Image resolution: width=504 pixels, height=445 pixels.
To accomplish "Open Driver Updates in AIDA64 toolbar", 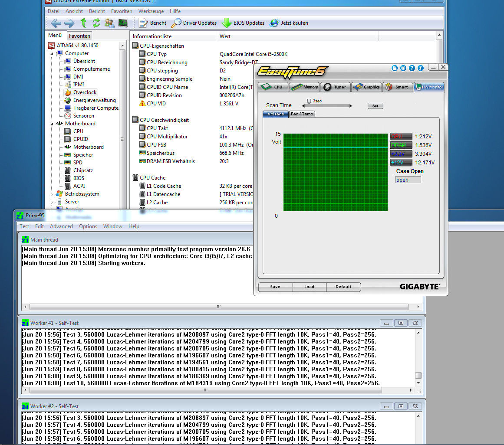I will point(194,23).
